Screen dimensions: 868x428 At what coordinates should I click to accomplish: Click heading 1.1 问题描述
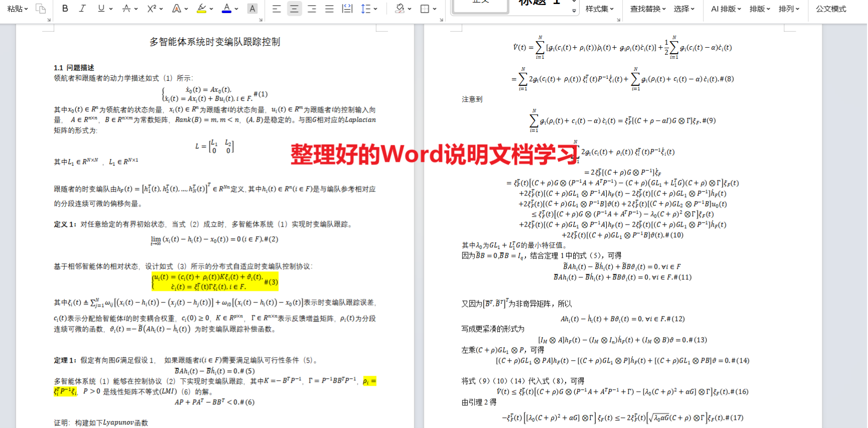(x=74, y=68)
